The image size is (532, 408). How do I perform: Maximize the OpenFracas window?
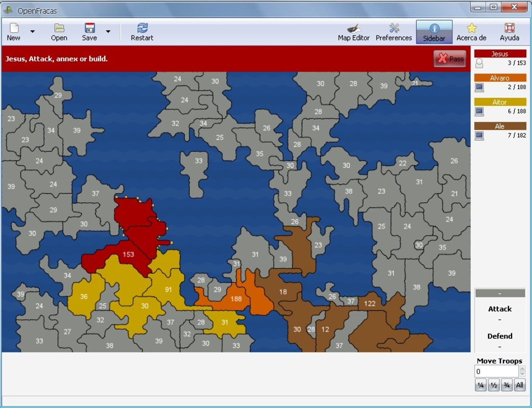[494, 7]
